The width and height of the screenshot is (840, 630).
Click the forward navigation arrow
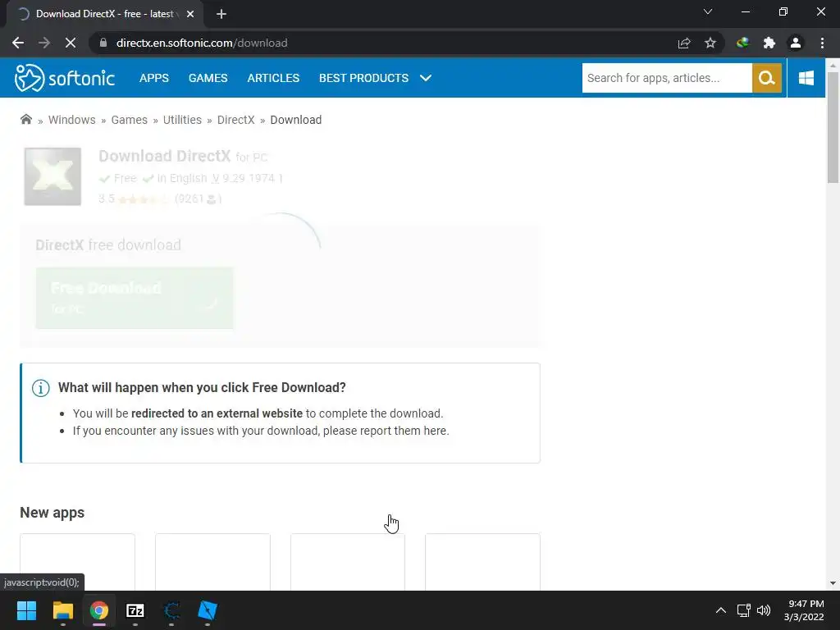pyautogui.click(x=44, y=43)
